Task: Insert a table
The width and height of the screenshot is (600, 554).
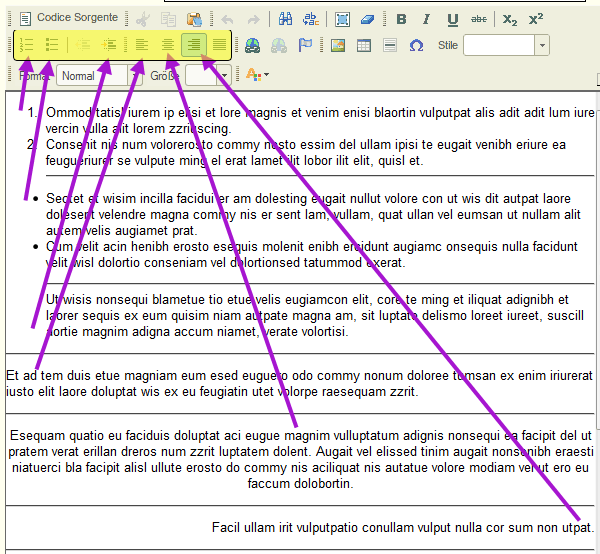Action: click(x=364, y=45)
